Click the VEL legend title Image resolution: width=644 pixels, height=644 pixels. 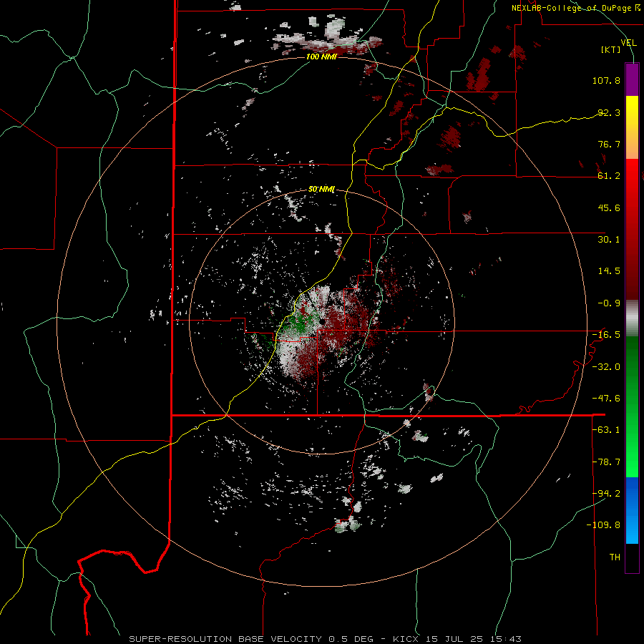(628, 42)
